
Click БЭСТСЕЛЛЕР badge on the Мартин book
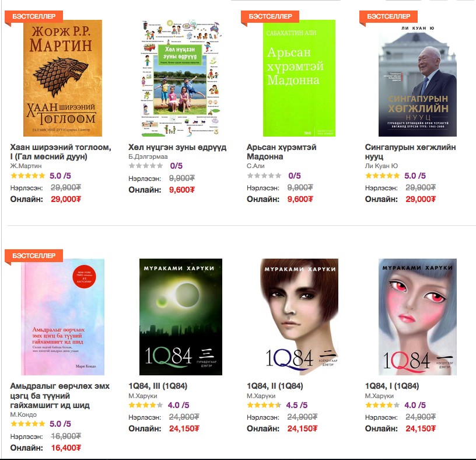tap(34, 16)
